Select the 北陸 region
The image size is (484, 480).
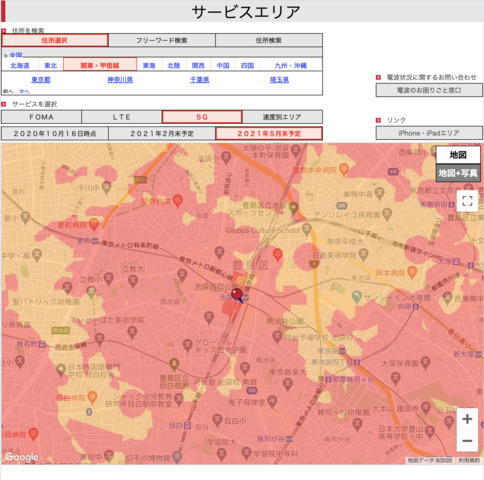(x=174, y=65)
